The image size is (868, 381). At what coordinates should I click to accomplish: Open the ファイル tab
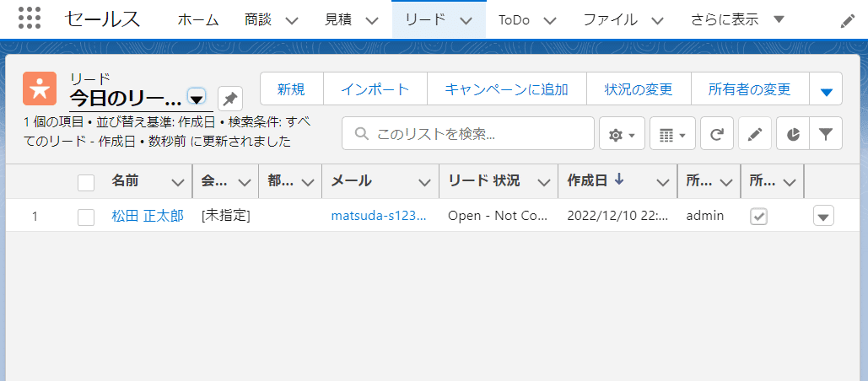[611, 20]
